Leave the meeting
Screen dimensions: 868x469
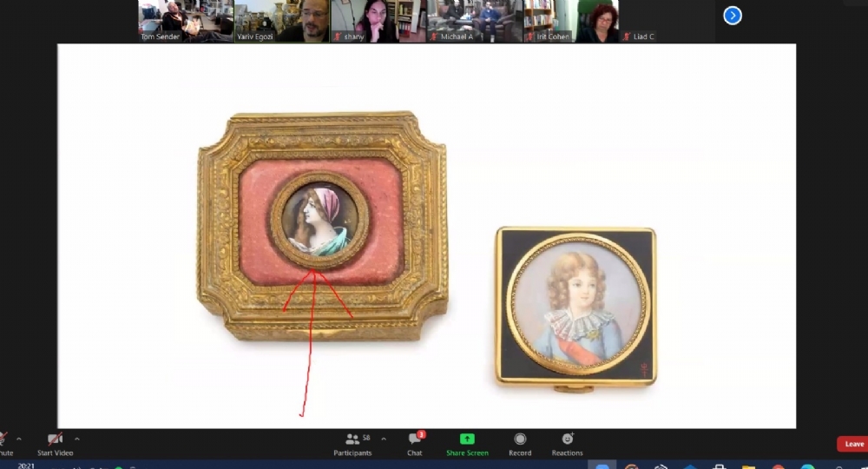click(x=853, y=444)
